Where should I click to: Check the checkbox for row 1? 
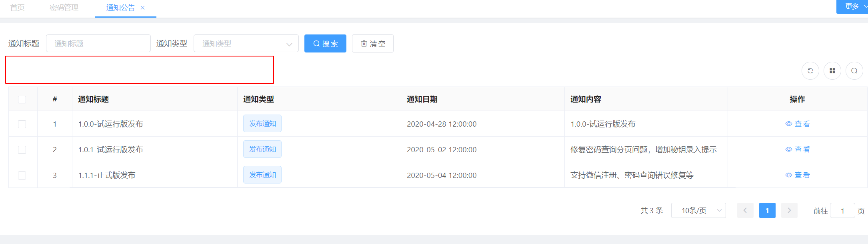(22, 124)
